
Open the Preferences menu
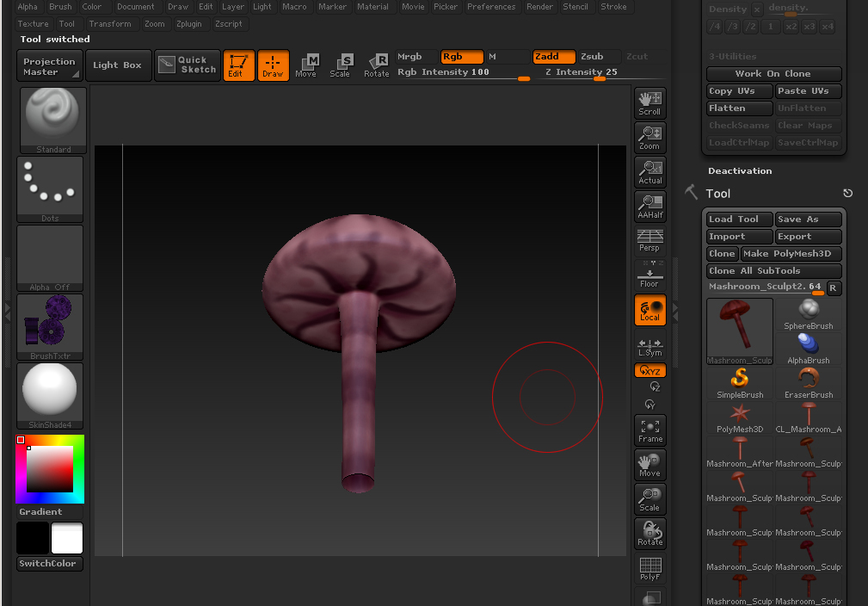point(491,7)
